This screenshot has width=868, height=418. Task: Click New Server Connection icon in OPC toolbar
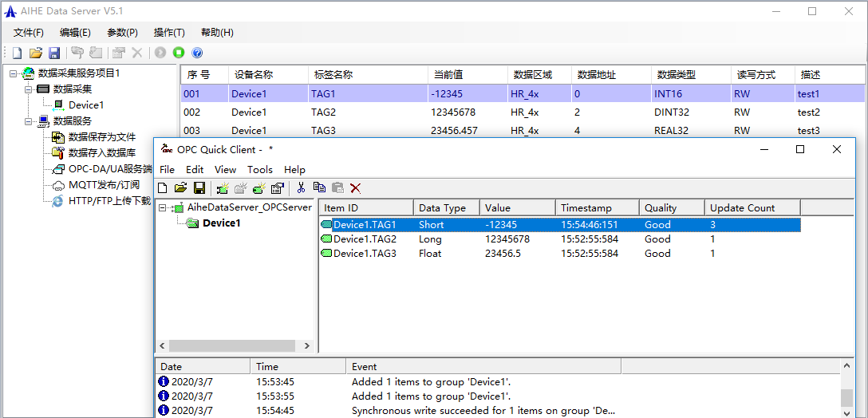(223, 188)
